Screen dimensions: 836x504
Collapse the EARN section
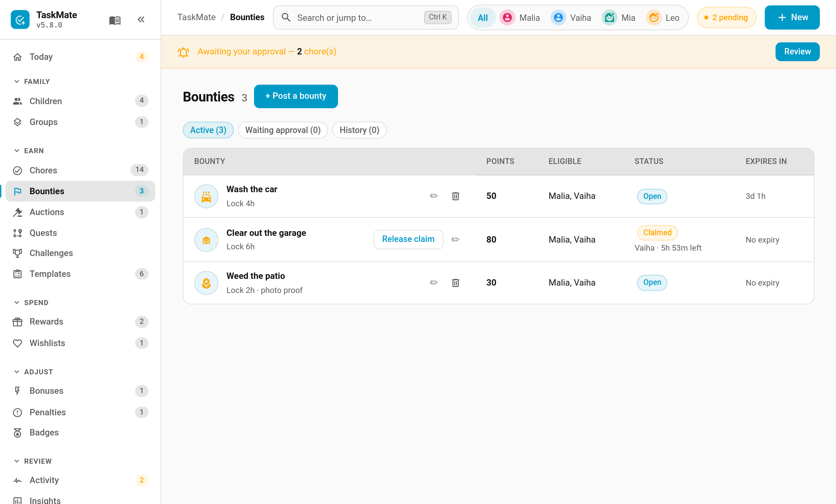[29, 151]
